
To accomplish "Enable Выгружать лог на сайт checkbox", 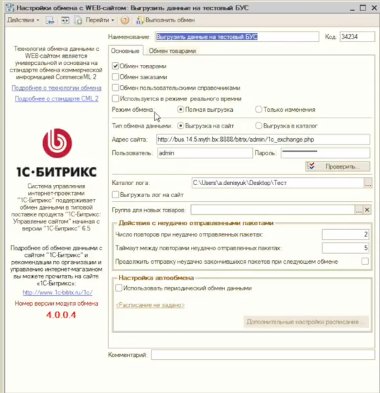I will [x=115, y=194].
